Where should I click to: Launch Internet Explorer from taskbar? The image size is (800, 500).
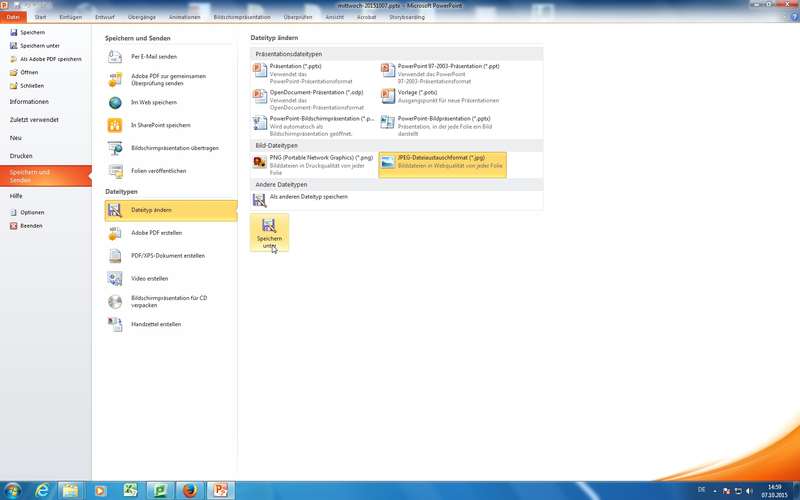click(42, 491)
